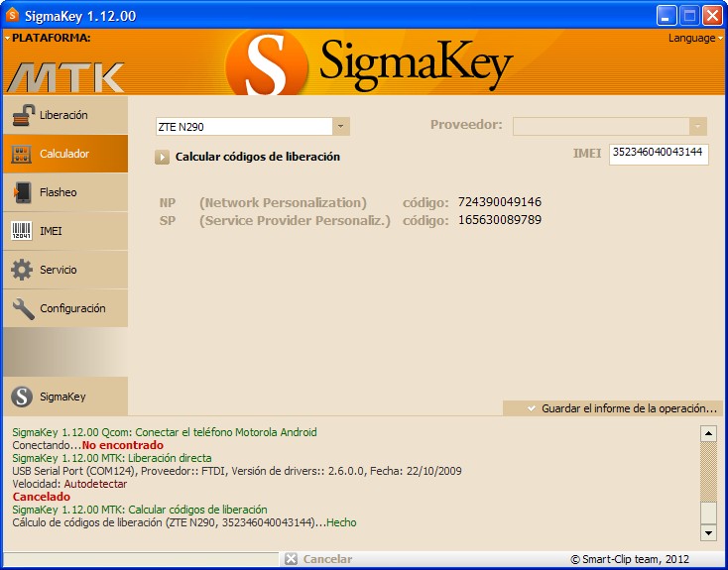Click the MTK platform logo
728x570 pixels.
pos(65,77)
